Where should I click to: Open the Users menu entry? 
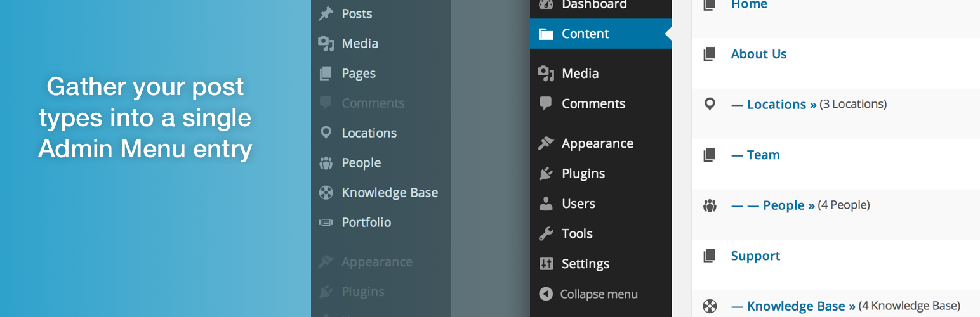tap(578, 203)
